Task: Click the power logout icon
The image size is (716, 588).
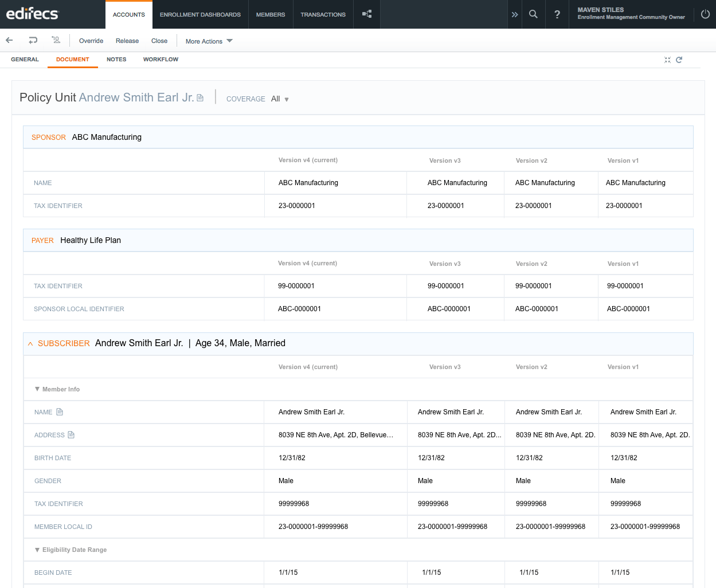Action: (705, 14)
